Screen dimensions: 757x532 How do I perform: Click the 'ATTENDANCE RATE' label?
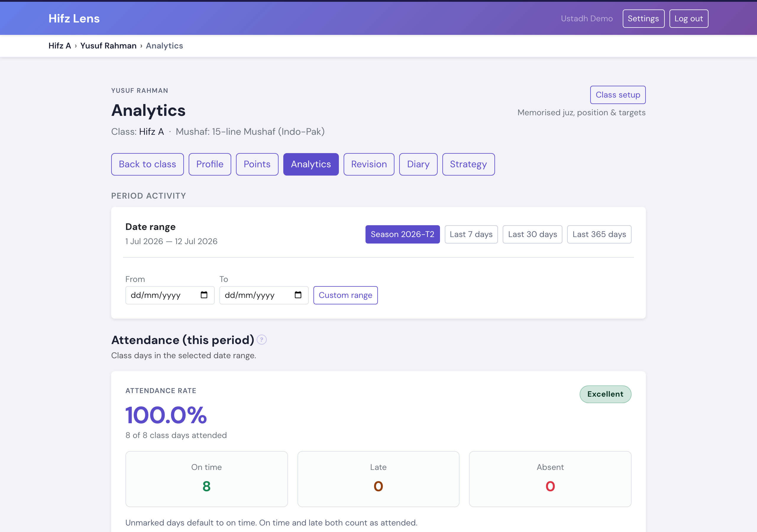point(161,391)
